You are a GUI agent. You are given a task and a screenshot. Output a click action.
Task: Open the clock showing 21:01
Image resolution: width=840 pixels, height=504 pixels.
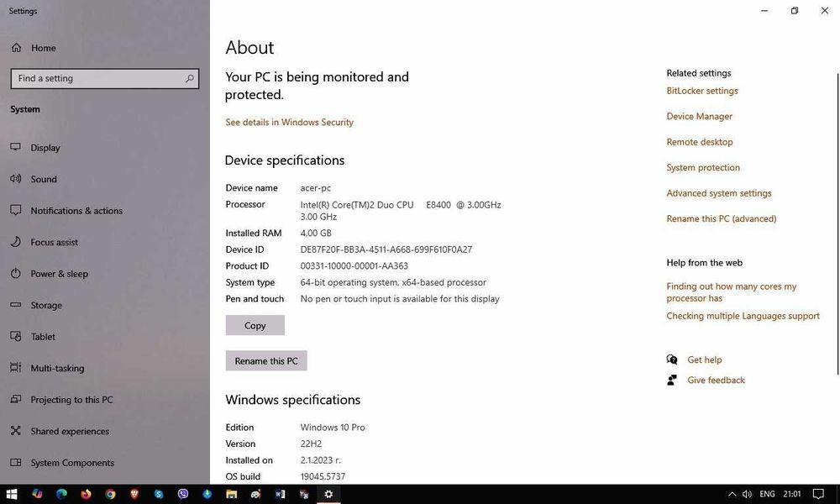[792, 494]
